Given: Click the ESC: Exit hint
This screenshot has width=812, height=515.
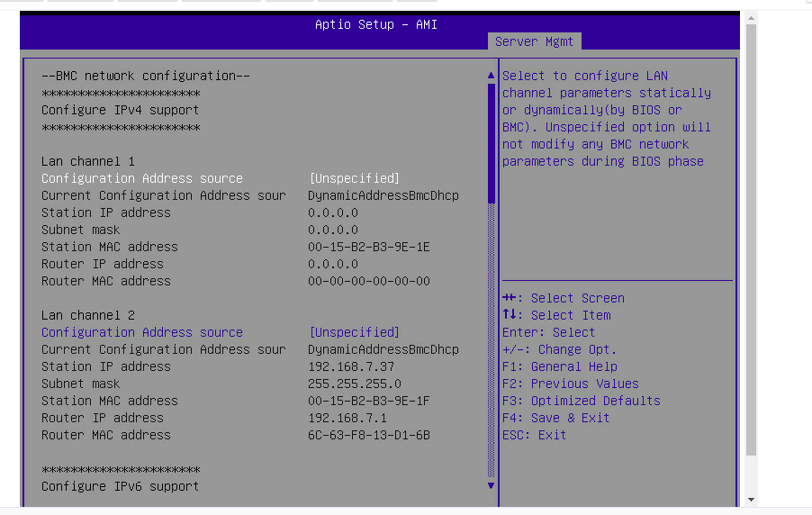Looking at the screenshot, I should (x=535, y=435).
